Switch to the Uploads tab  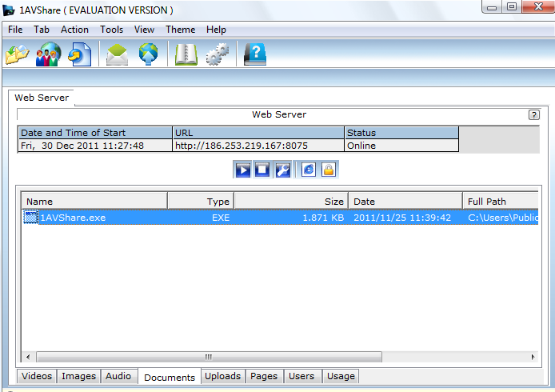tap(222, 376)
